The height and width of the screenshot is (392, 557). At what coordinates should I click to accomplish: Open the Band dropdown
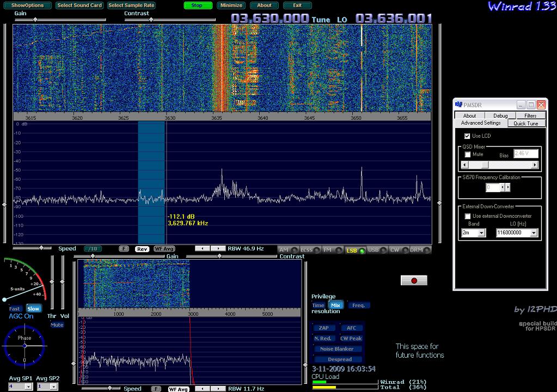click(481, 233)
